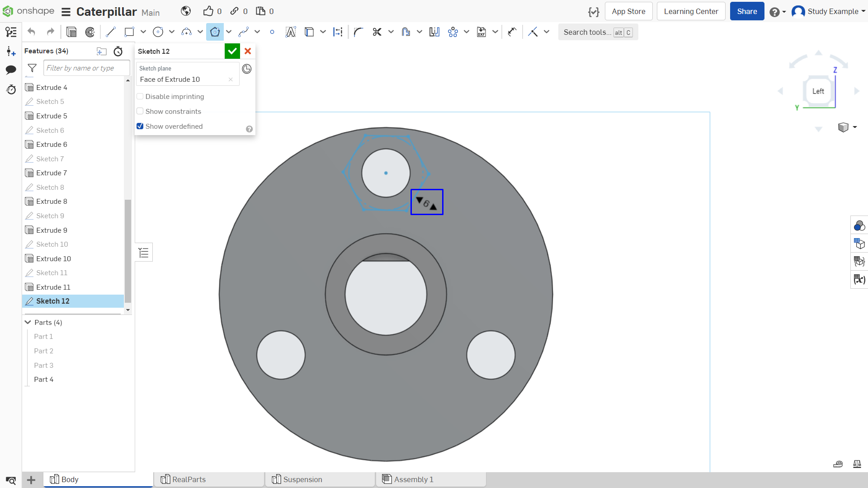Switch to the Assembly 1 tab
This screenshot has width=868, height=488.
[431, 479]
